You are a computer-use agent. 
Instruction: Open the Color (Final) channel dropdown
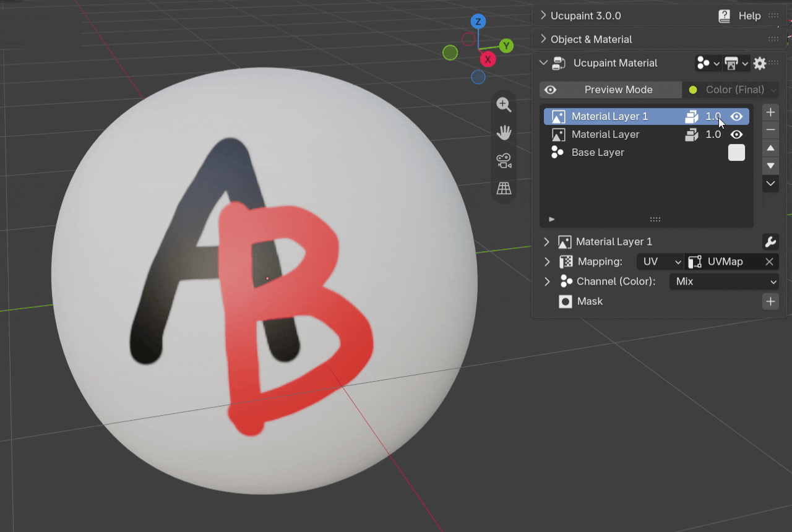click(731, 90)
